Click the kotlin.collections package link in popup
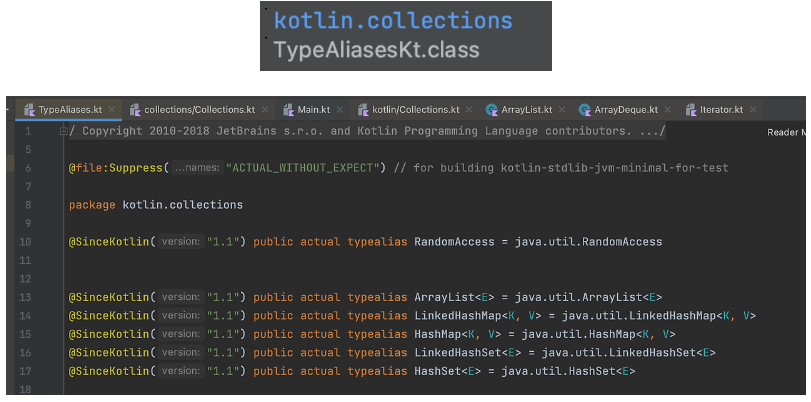 tap(393, 21)
